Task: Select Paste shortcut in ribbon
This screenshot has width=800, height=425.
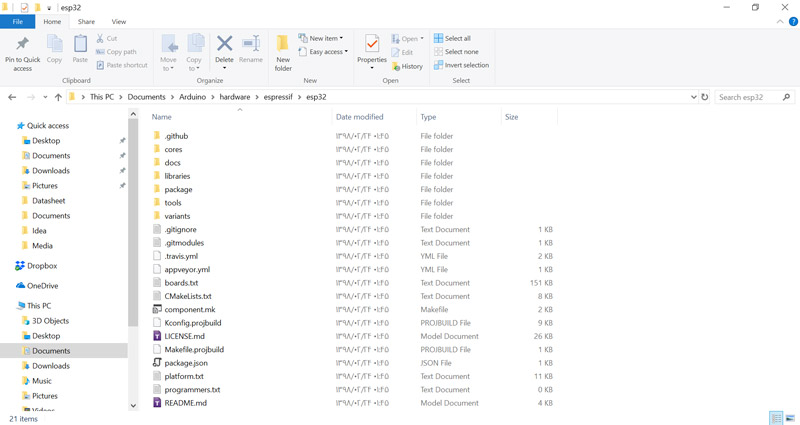Action: click(x=122, y=65)
